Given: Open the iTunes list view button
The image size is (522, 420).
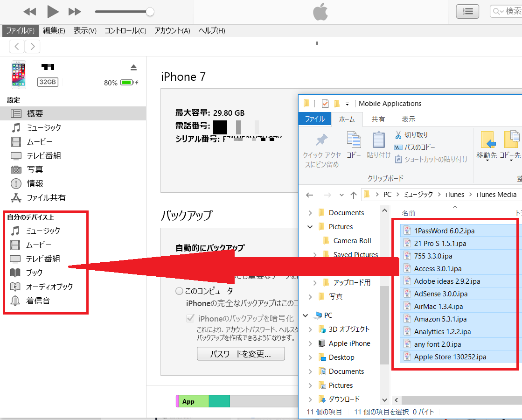Looking at the screenshot, I should pyautogui.click(x=467, y=11).
